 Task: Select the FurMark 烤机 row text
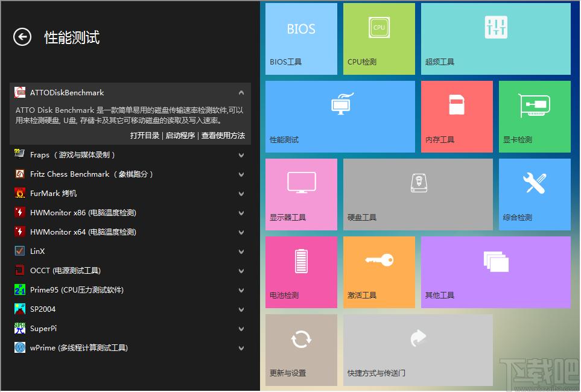[x=53, y=194]
